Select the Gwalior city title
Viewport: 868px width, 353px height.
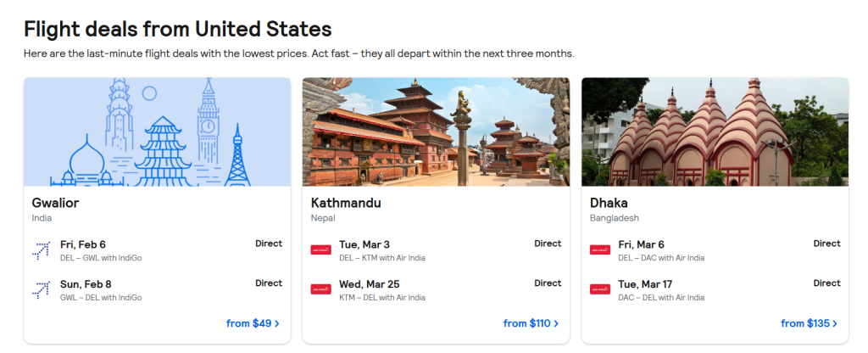click(x=55, y=203)
